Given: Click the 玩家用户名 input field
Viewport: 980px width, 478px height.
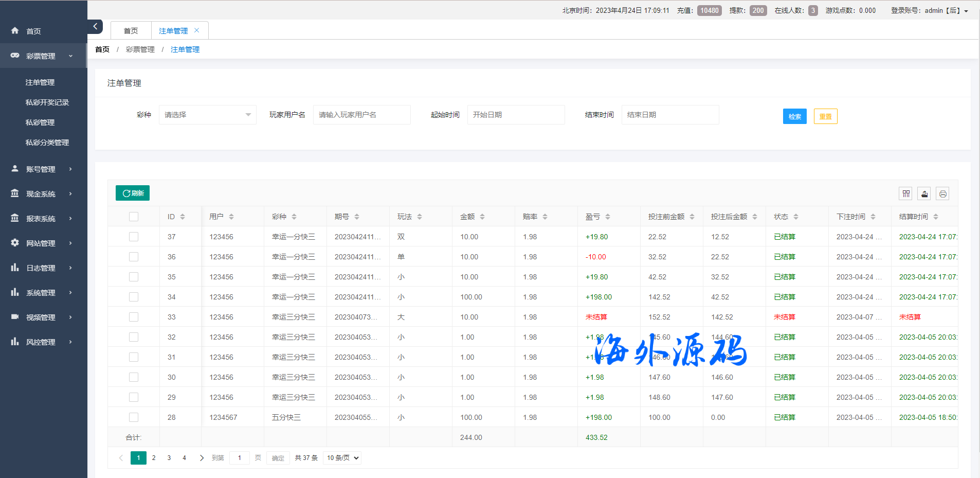Looking at the screenshot, I should [361, 115].
